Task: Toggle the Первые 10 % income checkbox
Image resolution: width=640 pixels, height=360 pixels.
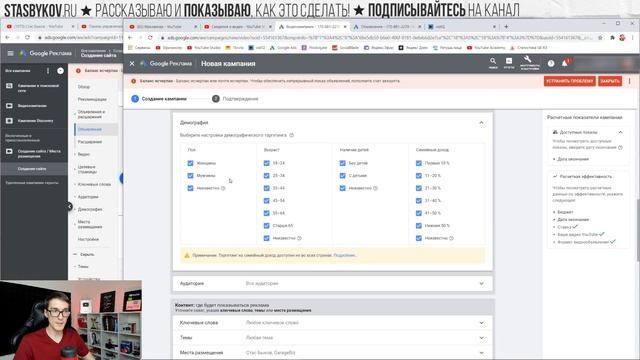Action: click(x=418, y=163)
